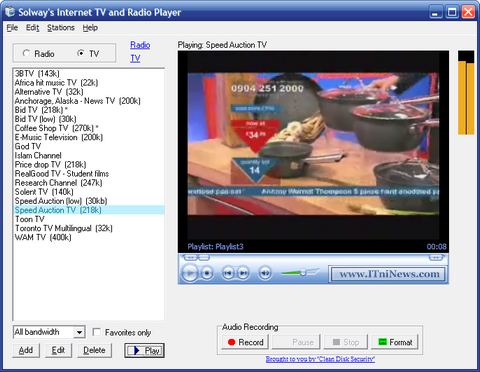Open the recording Format button

pyautogui.click(x=395, y=342)
